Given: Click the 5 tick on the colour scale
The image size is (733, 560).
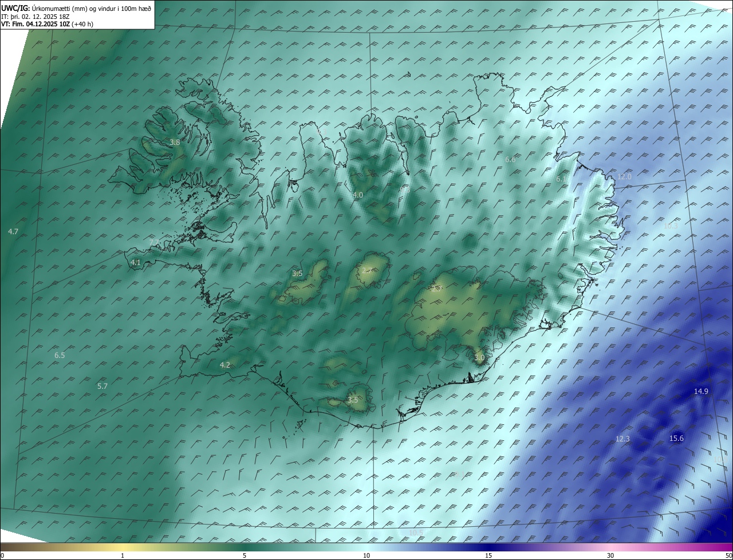Looking at the screenshot, I should (245, 555).
